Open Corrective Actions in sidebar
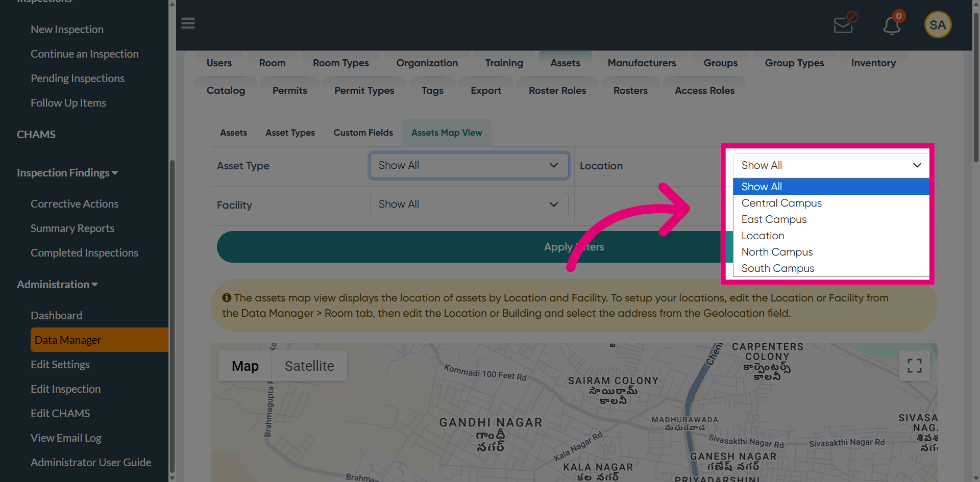The width and height of the screenshot is (980, 482). click(x=75, y=204)
